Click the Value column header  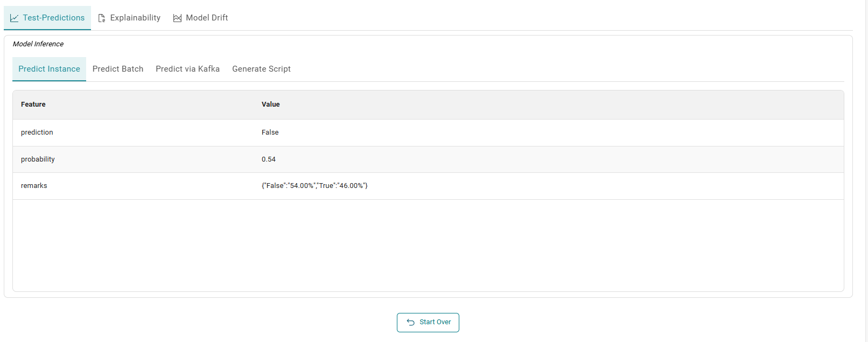pyautogui.click(x=270, y=104)
